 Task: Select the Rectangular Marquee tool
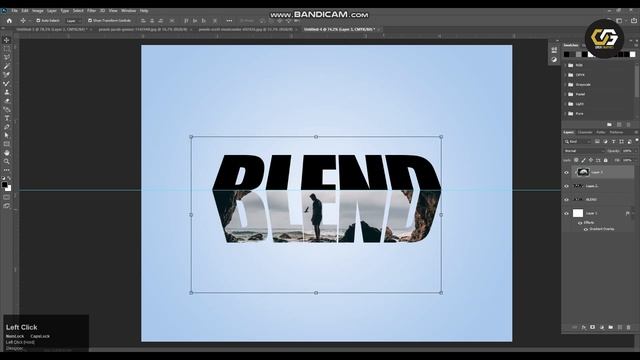point(7,49)
